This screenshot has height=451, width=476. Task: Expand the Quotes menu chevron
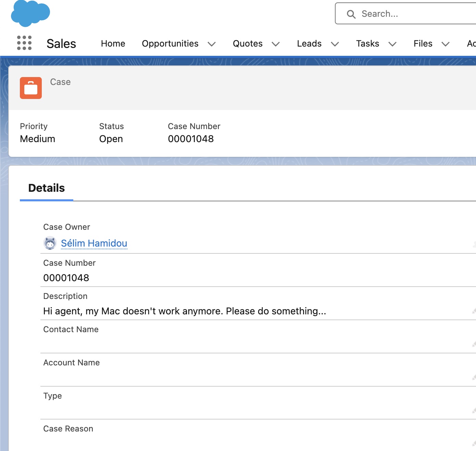[276, 44]
